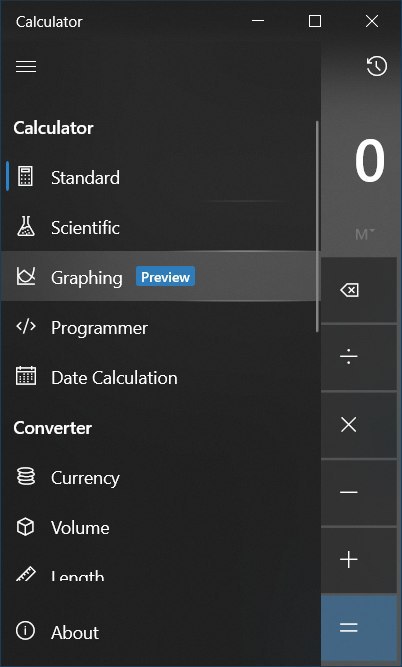
Task: Click the equals button
Action: [x=359, y=627]
